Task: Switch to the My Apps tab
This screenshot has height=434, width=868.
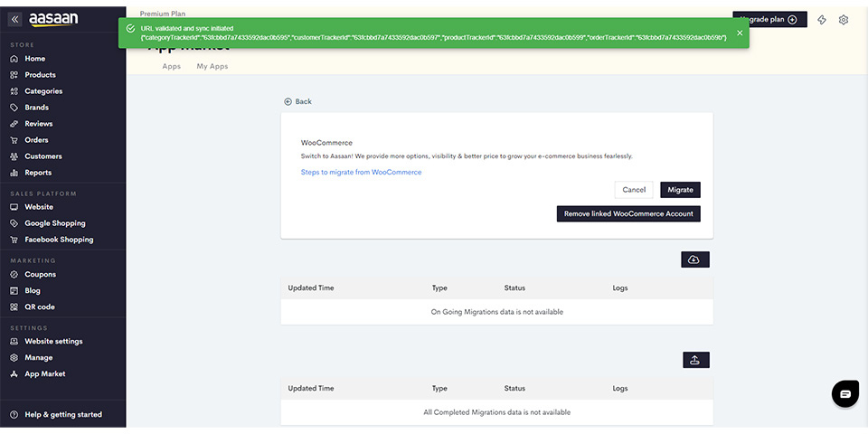Action: coord(212,66)
